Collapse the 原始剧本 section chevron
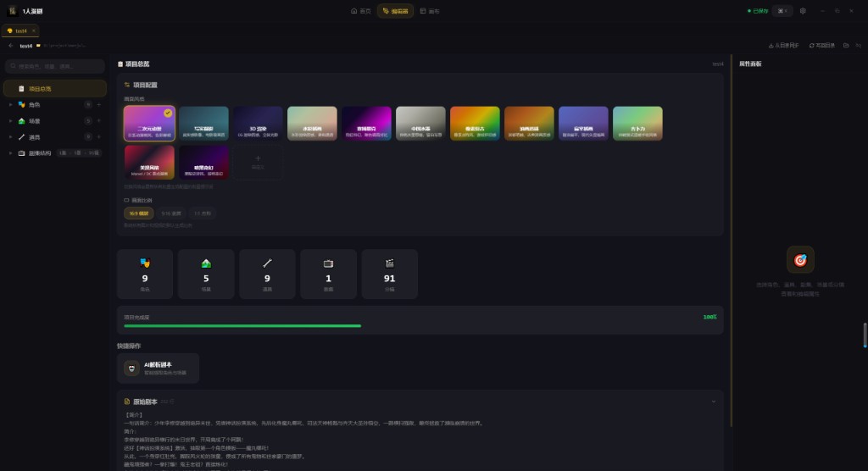Screen dimensions: 868x471 coord(713,402)
